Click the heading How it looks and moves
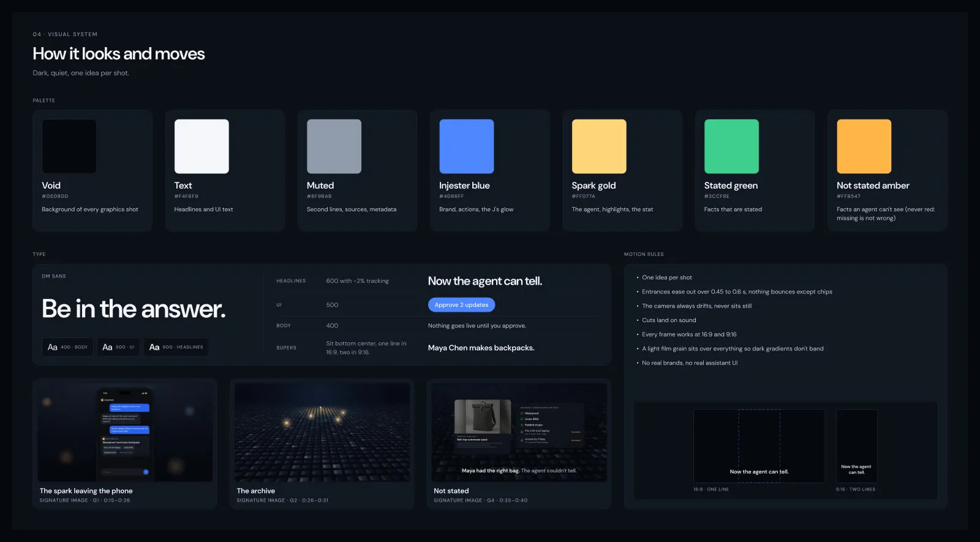Image resolution: width=980 pixels, height=542 pixels. (x=119, y=54)
